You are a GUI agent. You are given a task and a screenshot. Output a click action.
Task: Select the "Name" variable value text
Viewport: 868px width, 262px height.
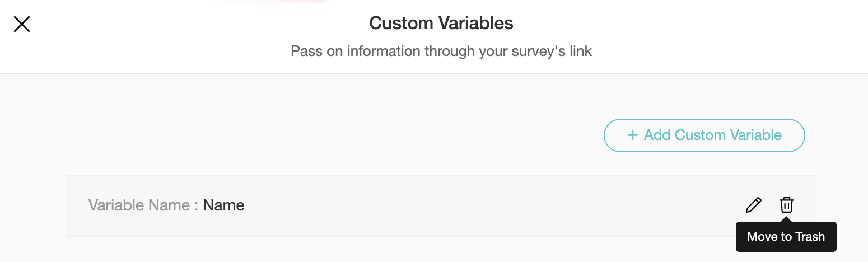pyautogui.click(x=223, y=205)
